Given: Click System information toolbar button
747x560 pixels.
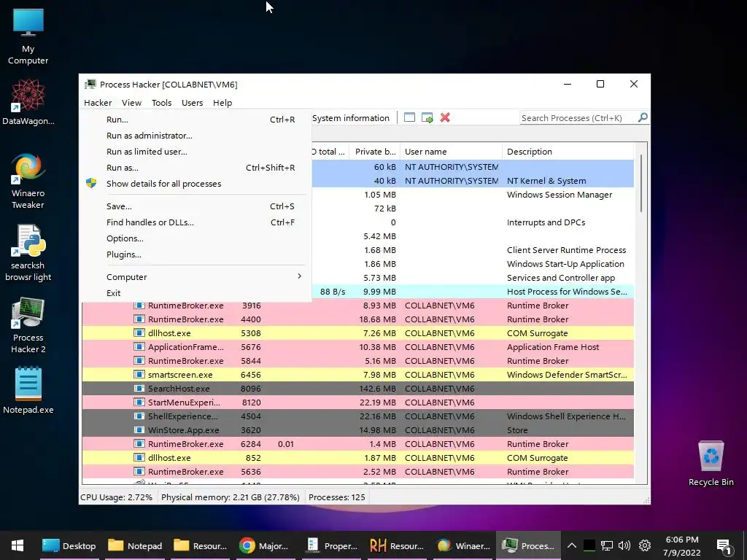Looking at the screenshot, I should coord(351,118).
